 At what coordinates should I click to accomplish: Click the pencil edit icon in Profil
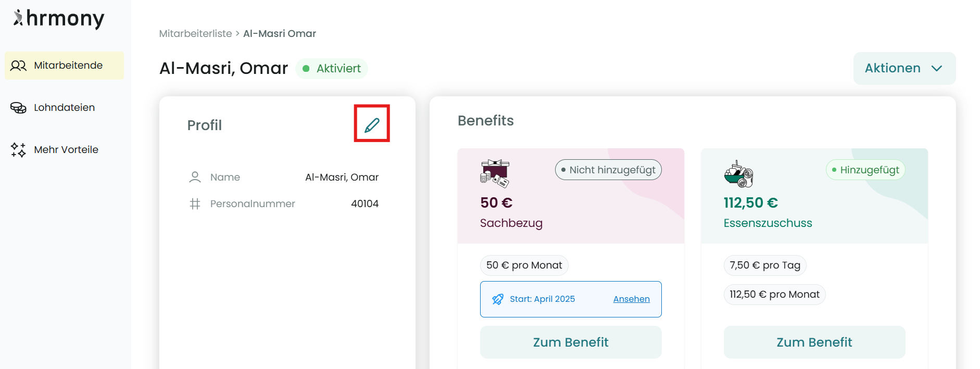[372, 124]
